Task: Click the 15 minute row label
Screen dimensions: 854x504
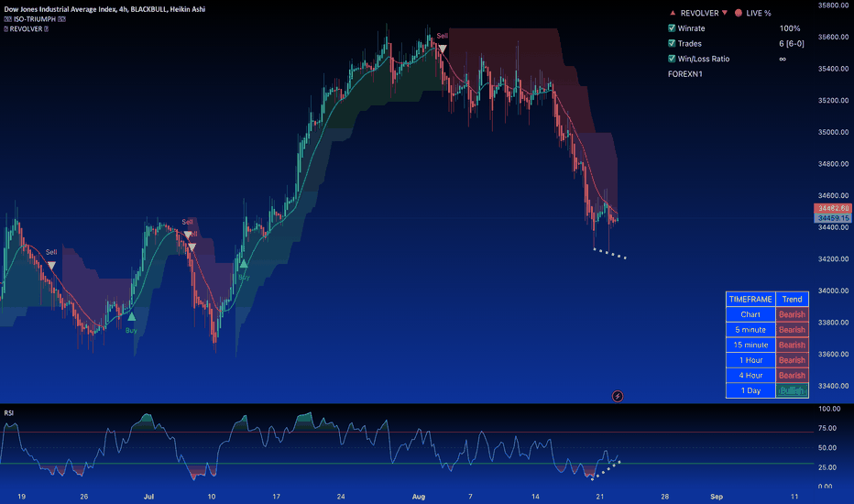Action: pyautogui.click(x=750, y=345)
